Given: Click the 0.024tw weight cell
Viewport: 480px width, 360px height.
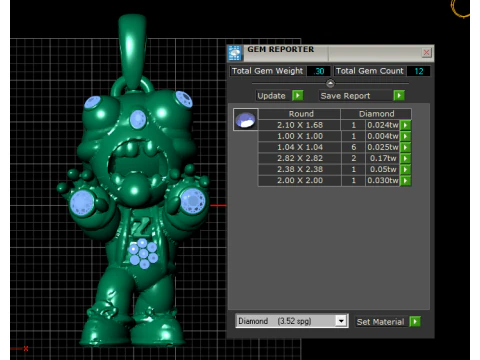Looking at the screenshot, I should point(383,125).
